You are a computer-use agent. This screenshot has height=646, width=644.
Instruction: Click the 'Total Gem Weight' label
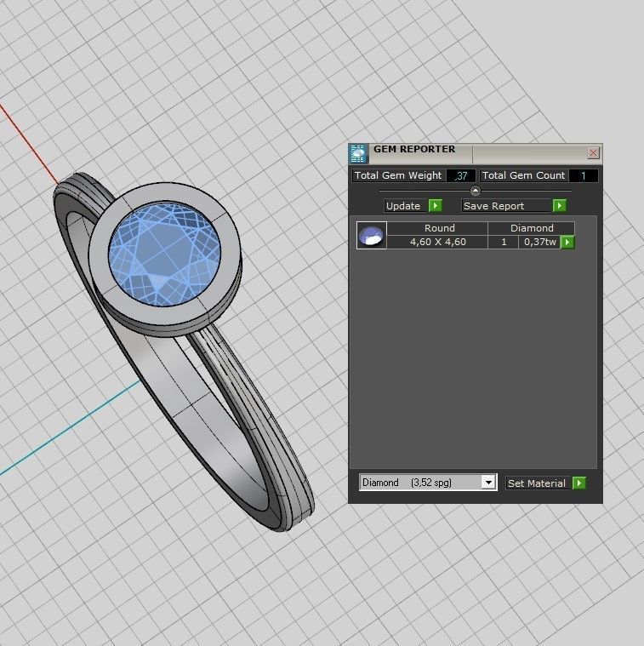[398, 175]
